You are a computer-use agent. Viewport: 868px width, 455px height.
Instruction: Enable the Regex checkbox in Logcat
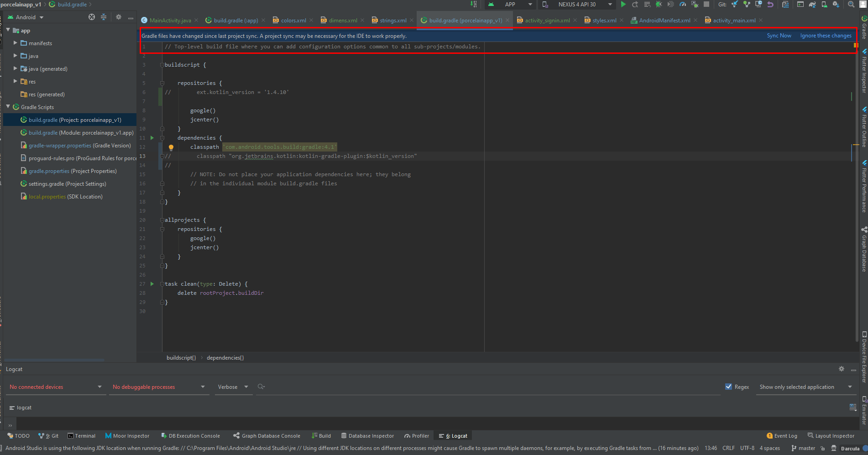(x=729, y=387)
